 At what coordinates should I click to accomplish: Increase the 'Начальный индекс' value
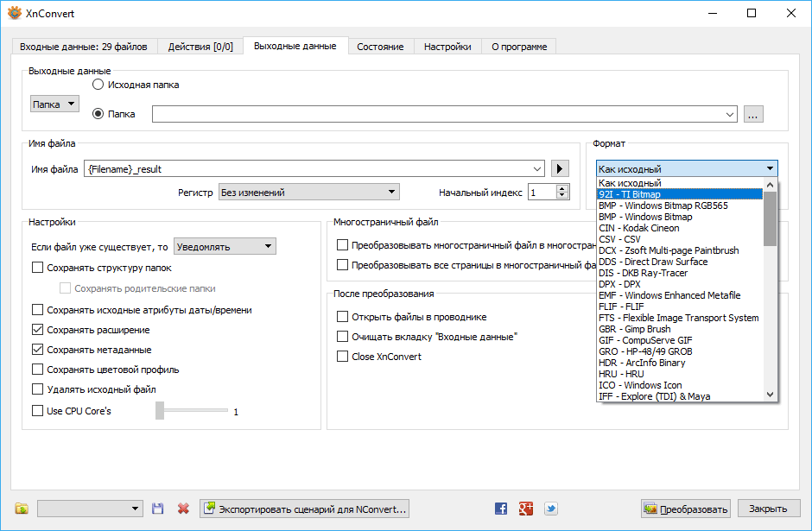click(x=562, y=188)
